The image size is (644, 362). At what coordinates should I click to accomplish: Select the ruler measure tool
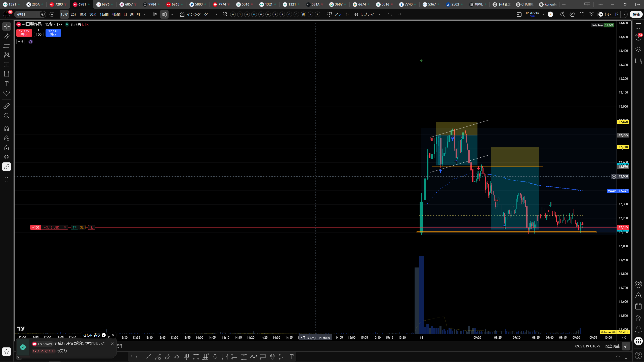[x=7, y=106]
